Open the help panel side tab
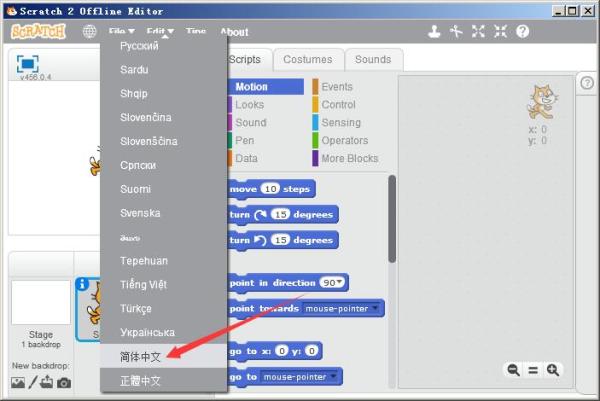This screenshot has width=600, height=401. tap(587, 83)
